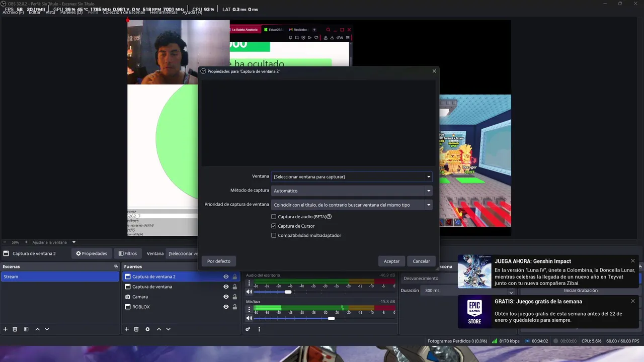Open Filtros in source toolbar

(x=128, y=253)
